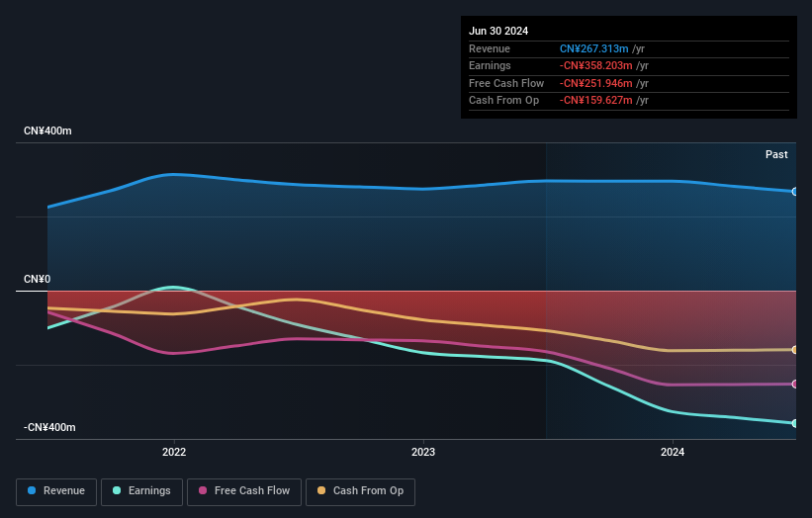The width and height of the screenshot is (812, 518).
Task: Click the pink Free Cash Flow legend dot
Action: (203, 490)
